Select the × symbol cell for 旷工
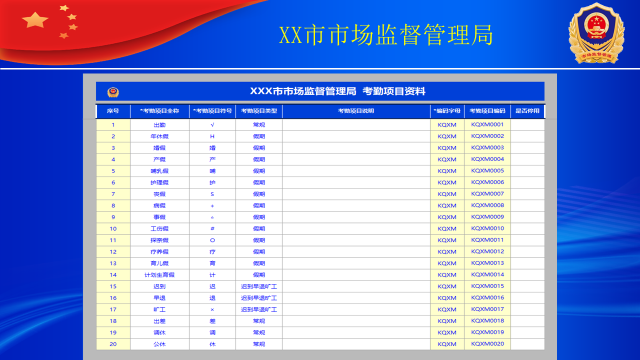The height and width of the screenshot is (360, 640). (212, 309)
